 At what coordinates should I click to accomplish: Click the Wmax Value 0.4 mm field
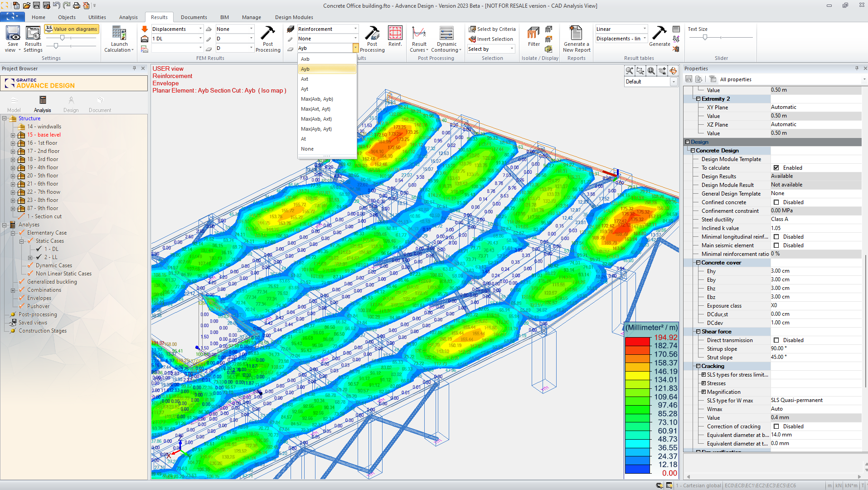(x=816, y=418)
